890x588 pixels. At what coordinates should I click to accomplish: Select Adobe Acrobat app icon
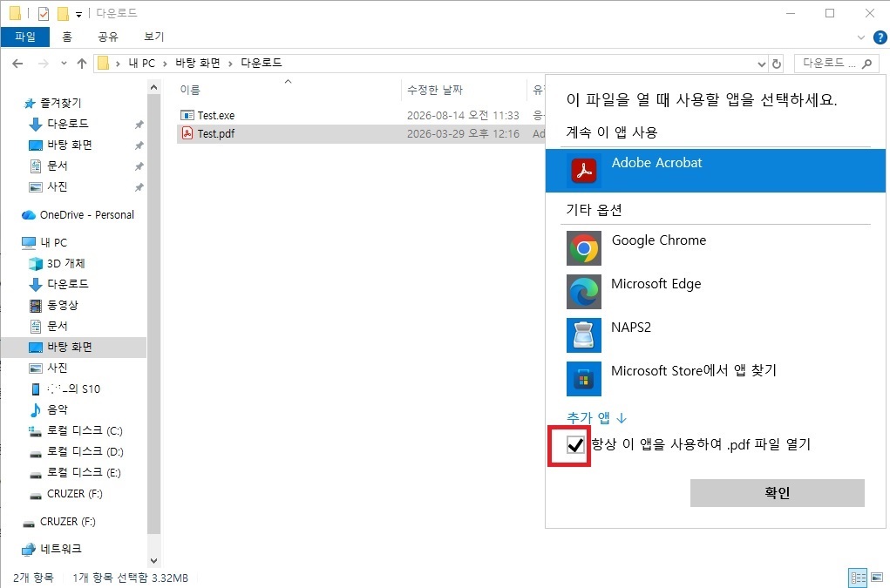584,171
